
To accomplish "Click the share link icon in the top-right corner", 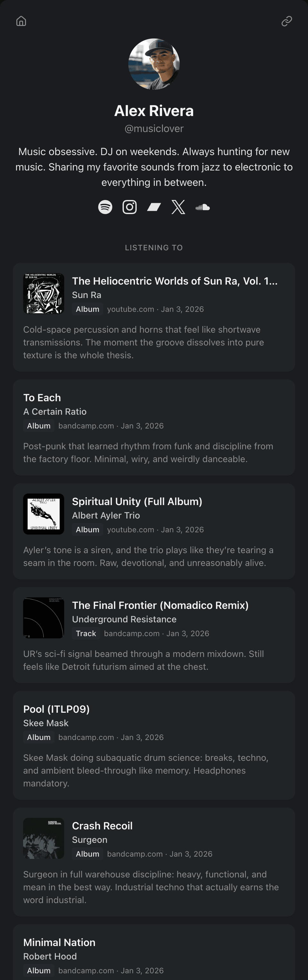I will tap(287, 21).
